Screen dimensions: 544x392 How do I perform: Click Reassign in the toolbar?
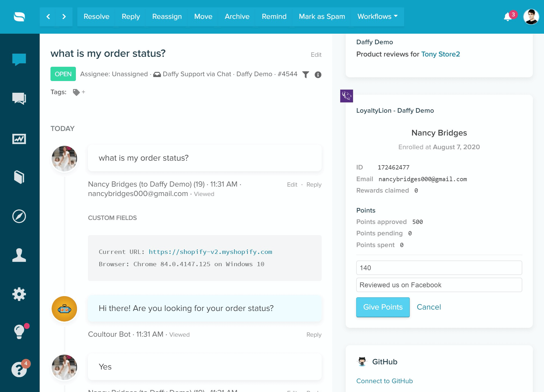(167, 17)
